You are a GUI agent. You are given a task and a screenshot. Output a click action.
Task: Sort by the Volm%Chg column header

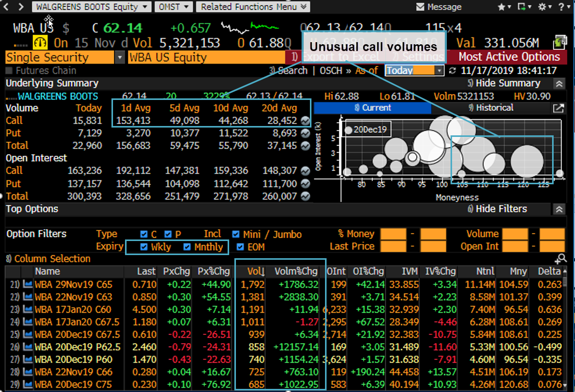296,271
